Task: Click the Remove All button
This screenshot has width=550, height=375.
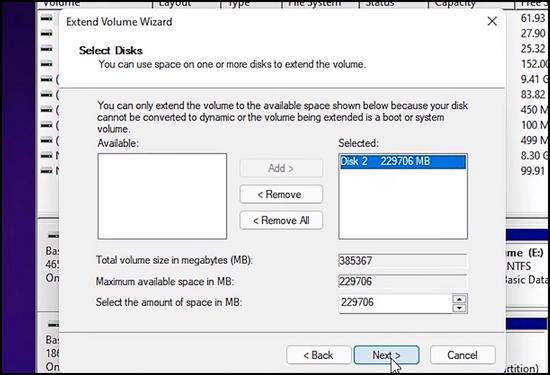Action: click(281, 220)
